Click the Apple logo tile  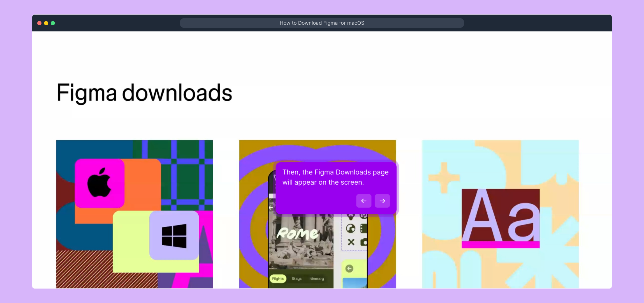(99, 183)
